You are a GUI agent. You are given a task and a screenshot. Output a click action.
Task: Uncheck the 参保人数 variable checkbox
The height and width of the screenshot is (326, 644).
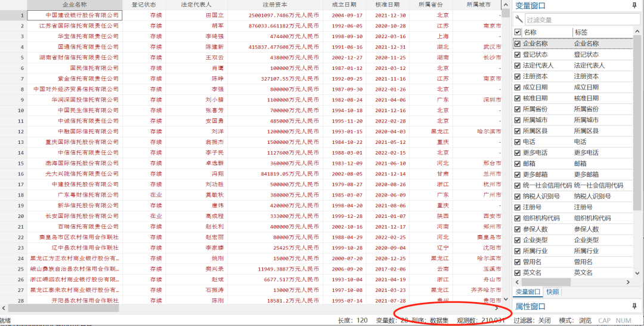click(x=518, y=229)
